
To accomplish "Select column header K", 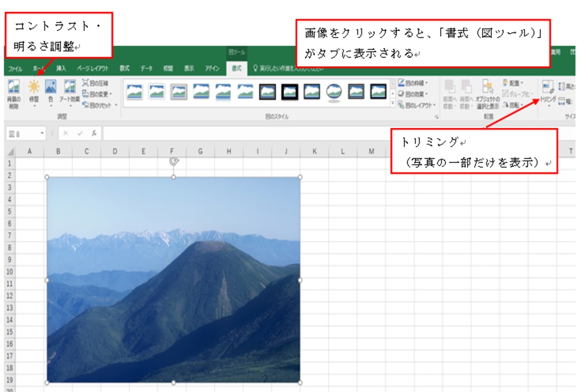I will coord(314,151).
